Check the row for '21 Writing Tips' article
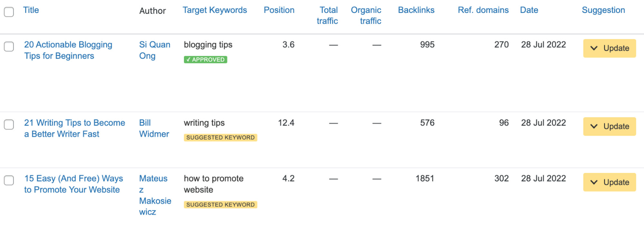 [x=9, y=125]
